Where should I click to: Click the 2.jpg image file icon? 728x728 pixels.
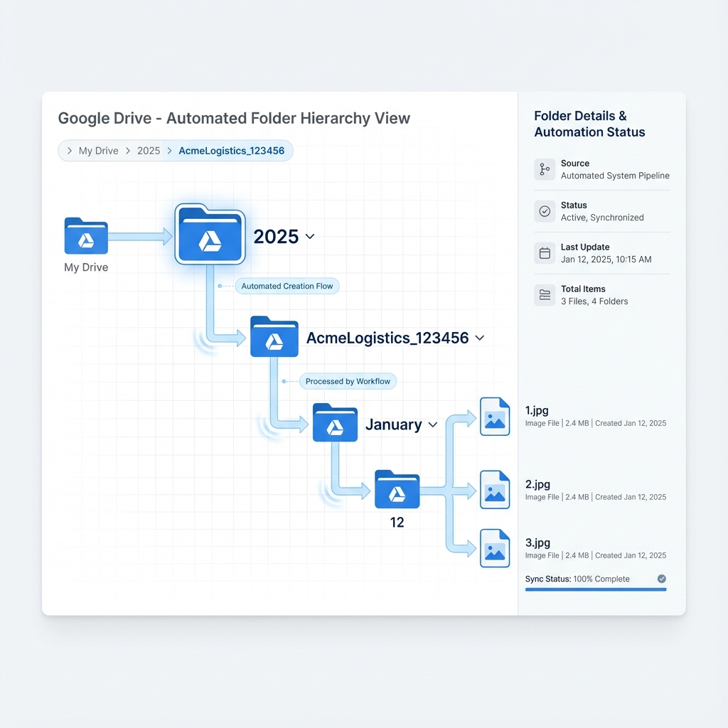click(x=495, y=489)
